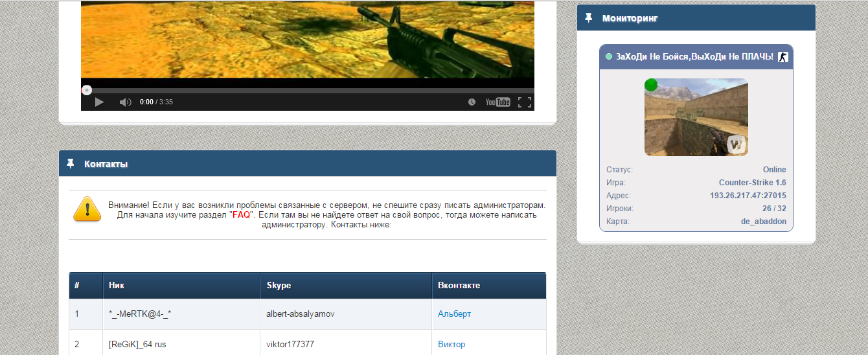Click the Контакты panel title
Screen dimensions: 868x355
pos(106,164)
